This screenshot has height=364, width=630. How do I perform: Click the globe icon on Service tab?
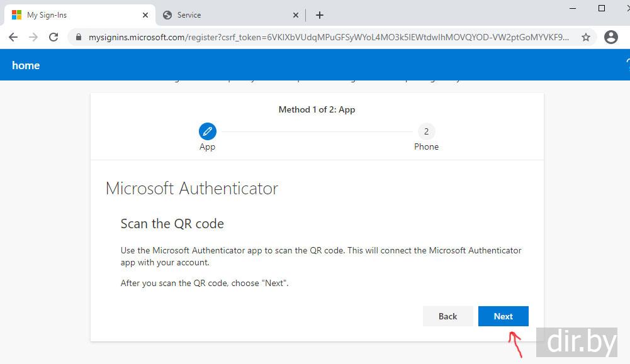(167, 15)
